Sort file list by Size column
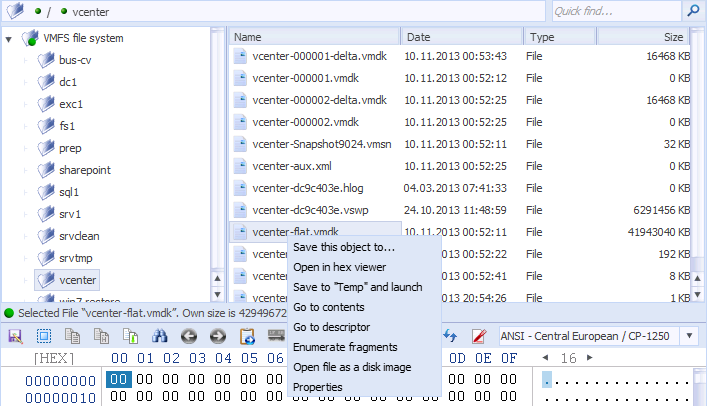Viewport: 707px width, 406px height. click(643, 37)
